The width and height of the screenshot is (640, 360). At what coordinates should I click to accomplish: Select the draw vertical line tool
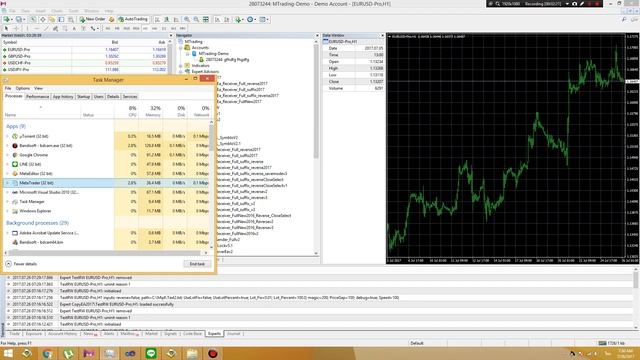tap(27, 29)
